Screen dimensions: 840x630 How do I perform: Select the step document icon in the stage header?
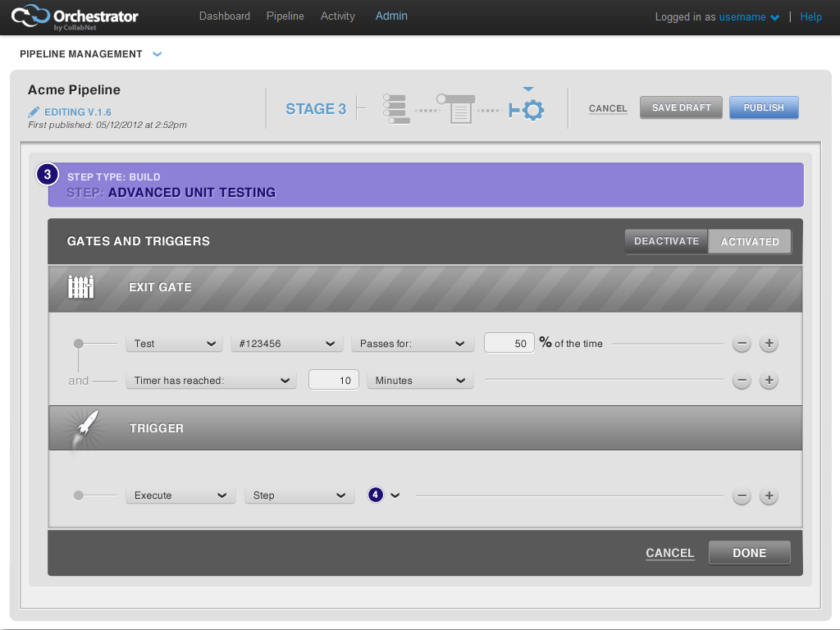(x=456, y=109)
